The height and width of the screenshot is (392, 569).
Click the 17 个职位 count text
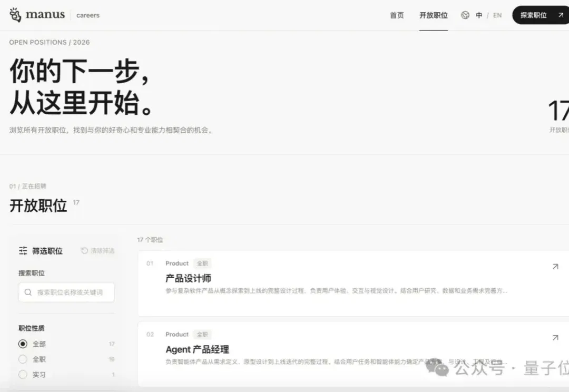coord(150,240)
